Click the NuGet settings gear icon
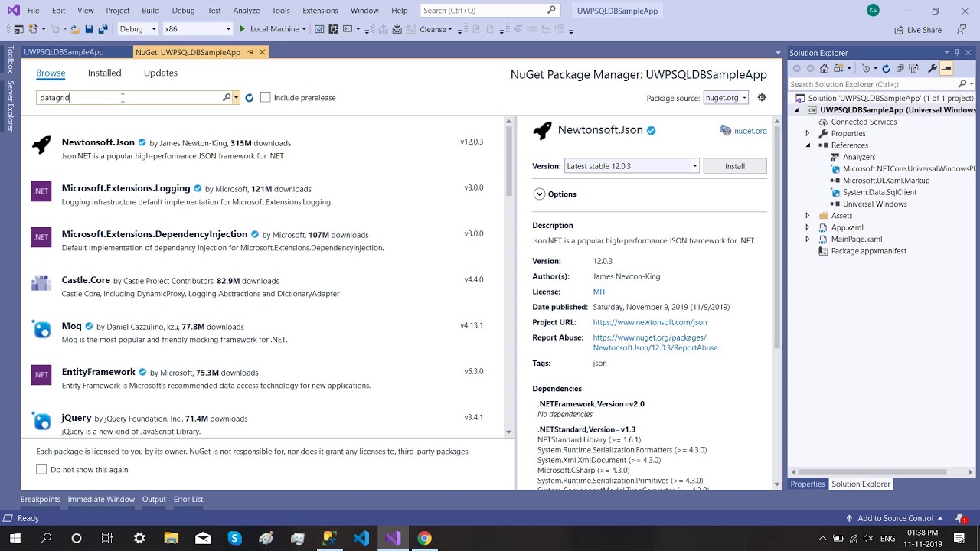The image size is (980, 551). (x=762, y=97)
